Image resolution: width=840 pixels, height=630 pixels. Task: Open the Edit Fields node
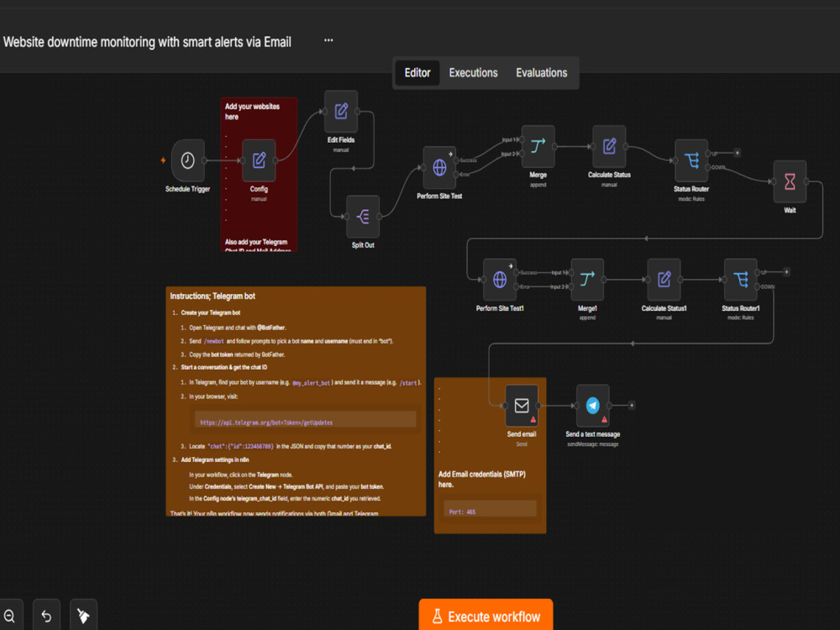(341, 112)
